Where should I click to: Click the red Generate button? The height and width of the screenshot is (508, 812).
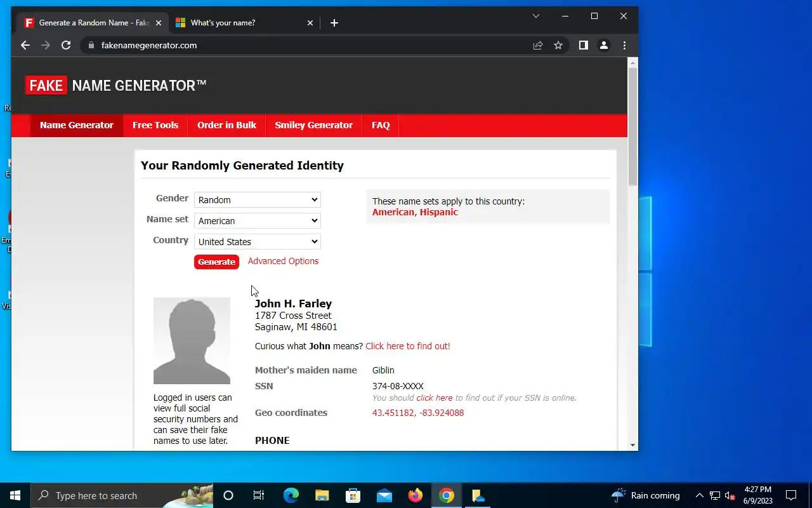pos(217,262)
